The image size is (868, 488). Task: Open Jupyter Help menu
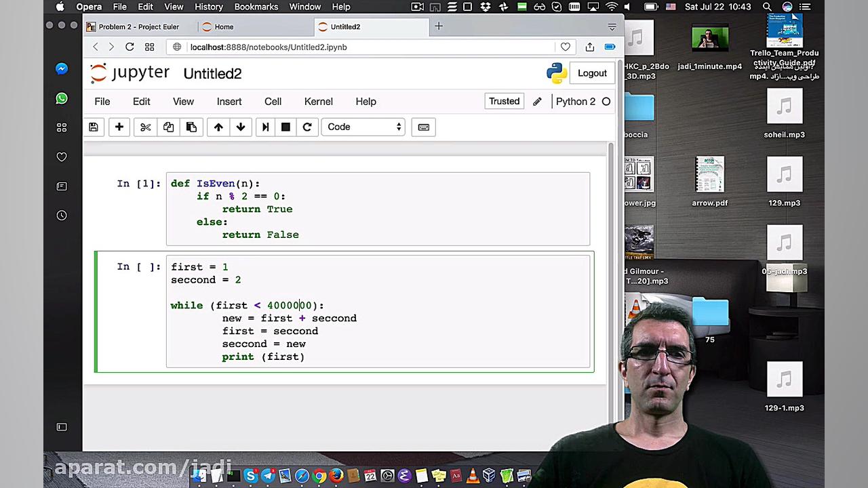tap(366, 102)
